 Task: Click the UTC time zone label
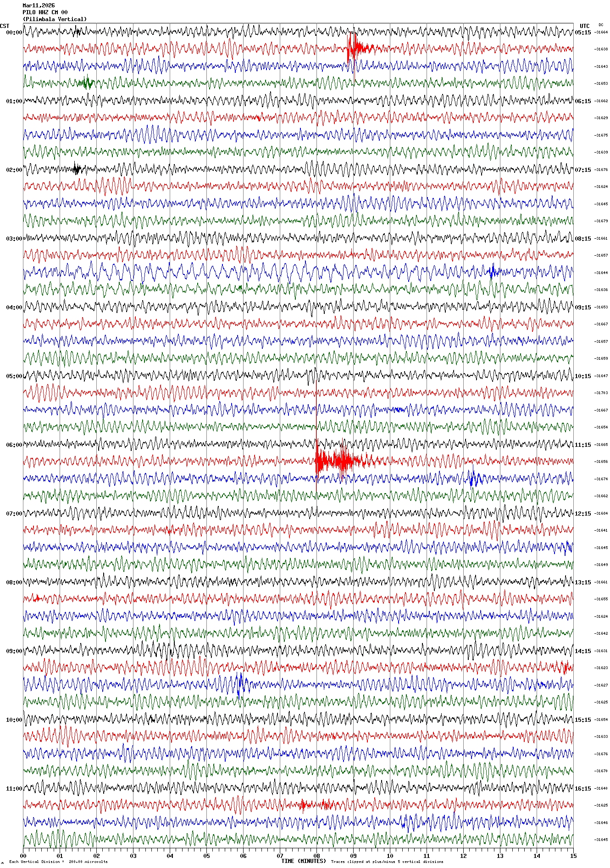(584, 26)
